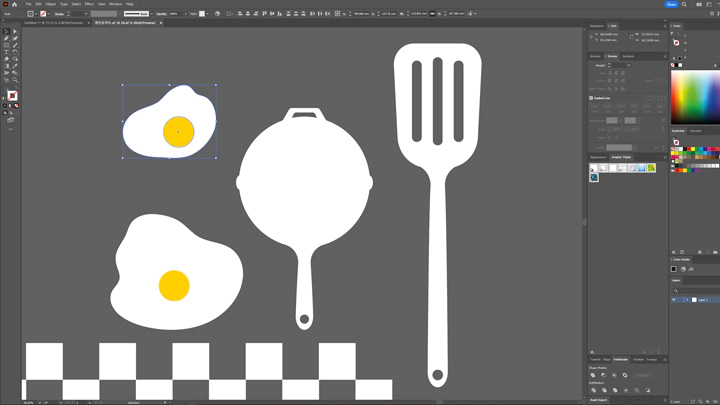The height and width of the screenshot is (405, 720).
Task: Click the Unite shape mode in Pathfinder
Action: point(593,375)
